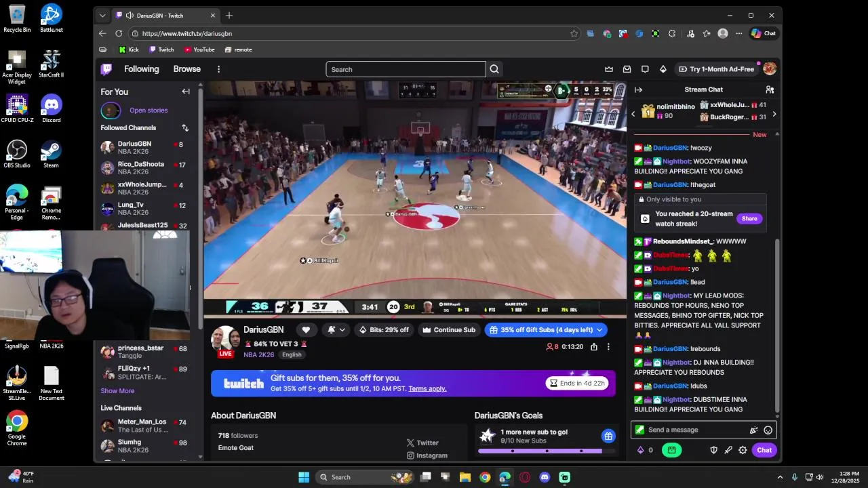Add the page to browser favorites (star)
Screen dimensions: 868x488
pos(574,33)
